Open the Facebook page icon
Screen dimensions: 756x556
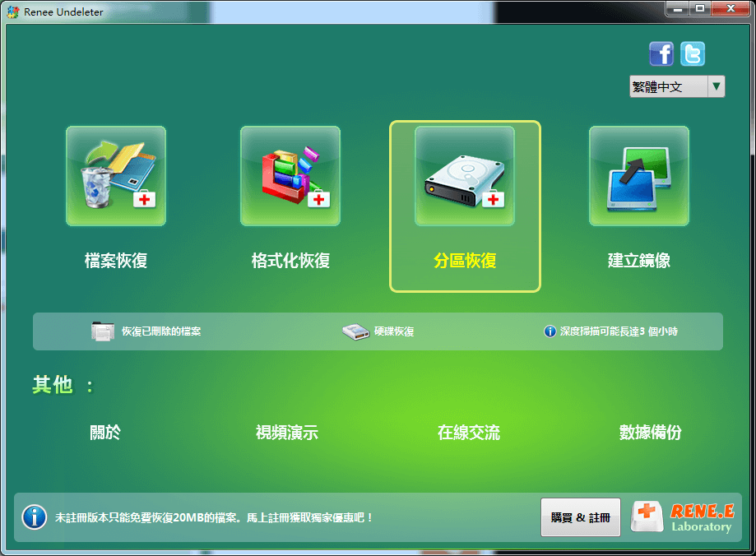tap(661, 53)
